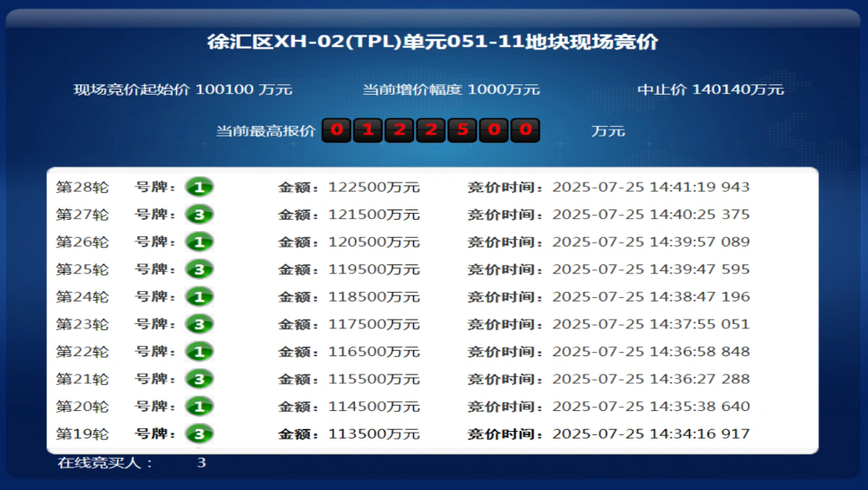Screen dimensions: 868x490
Task: Click amount 121500万元
Action: click(x=373, y=215)
